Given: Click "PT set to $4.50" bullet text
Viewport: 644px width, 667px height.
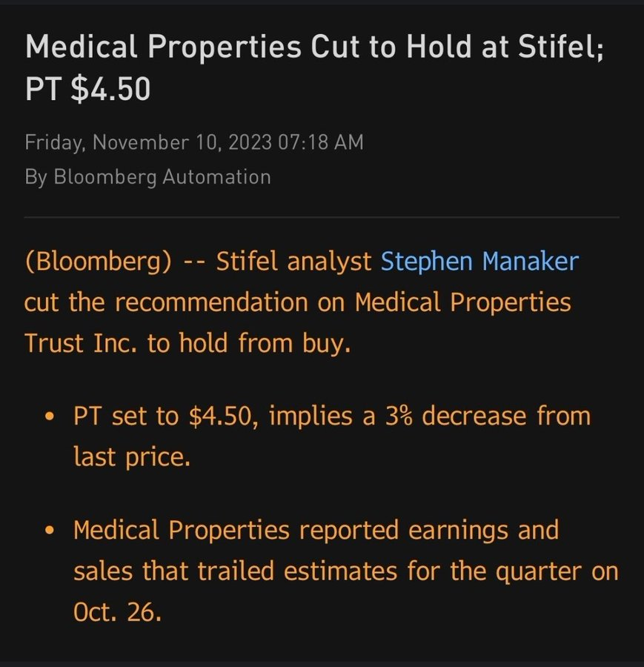Looking at the screenshot, I should click(x=163, y=416).
